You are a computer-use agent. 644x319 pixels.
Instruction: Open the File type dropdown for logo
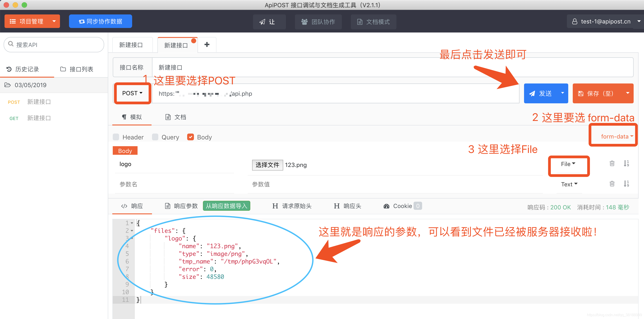click(568, 164)
